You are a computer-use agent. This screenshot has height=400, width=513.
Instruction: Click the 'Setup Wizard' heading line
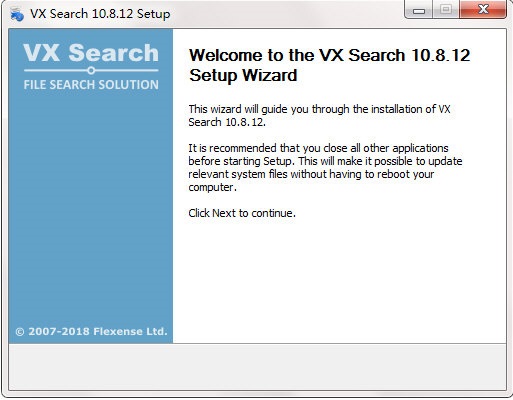tap(243, 75)
